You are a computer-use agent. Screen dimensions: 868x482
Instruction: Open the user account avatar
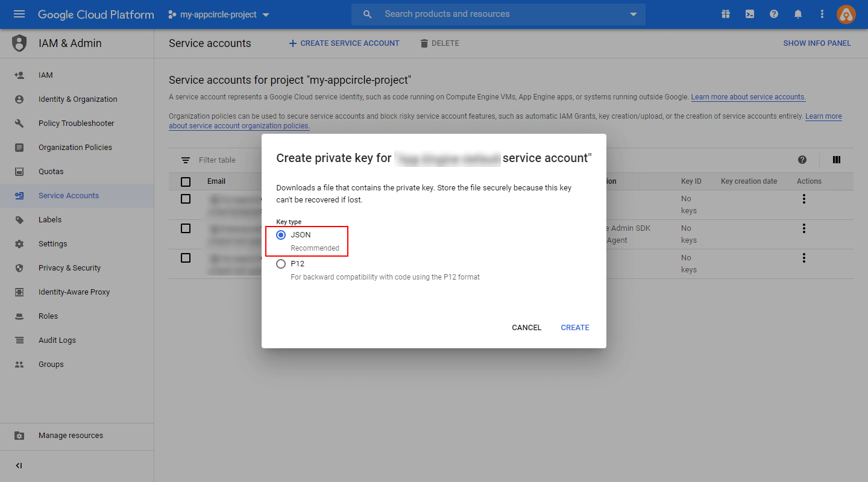tap(846, 14)
